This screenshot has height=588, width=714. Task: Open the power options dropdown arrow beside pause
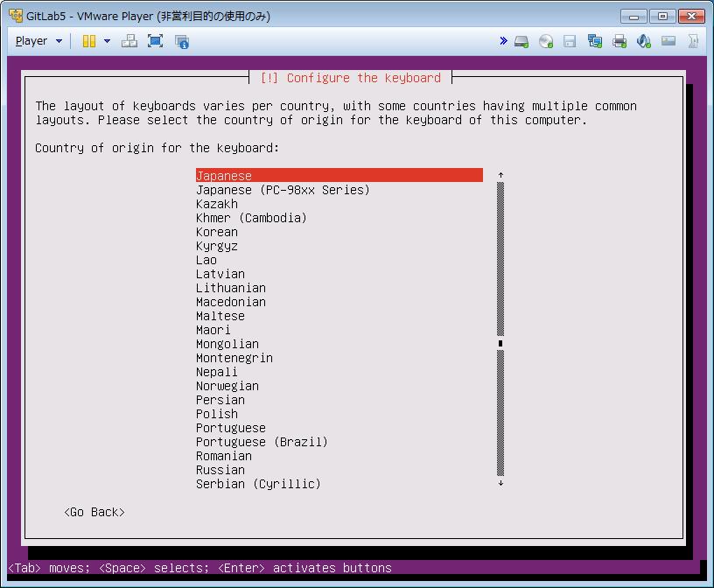[x=107, y=41]
